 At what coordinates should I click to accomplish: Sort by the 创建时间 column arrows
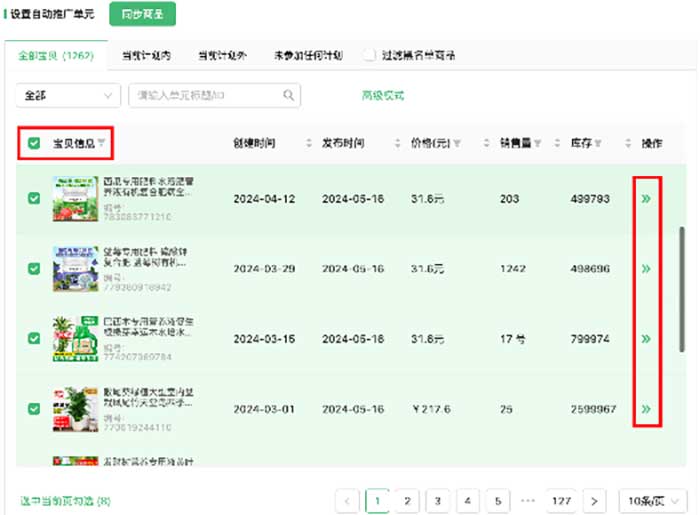(x=308, y=143)
